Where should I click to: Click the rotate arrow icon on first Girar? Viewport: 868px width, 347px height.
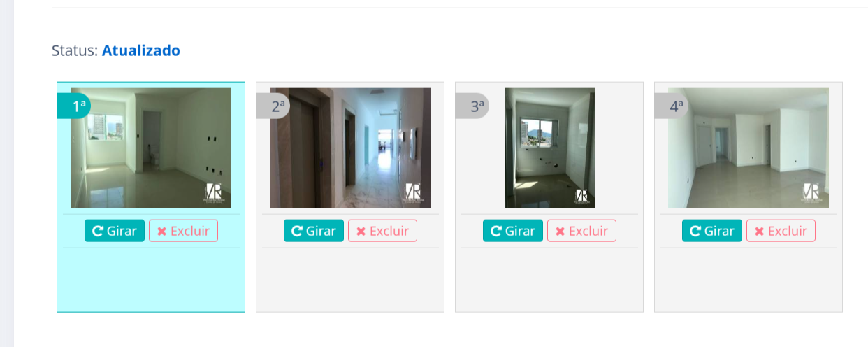pos(98,231)
